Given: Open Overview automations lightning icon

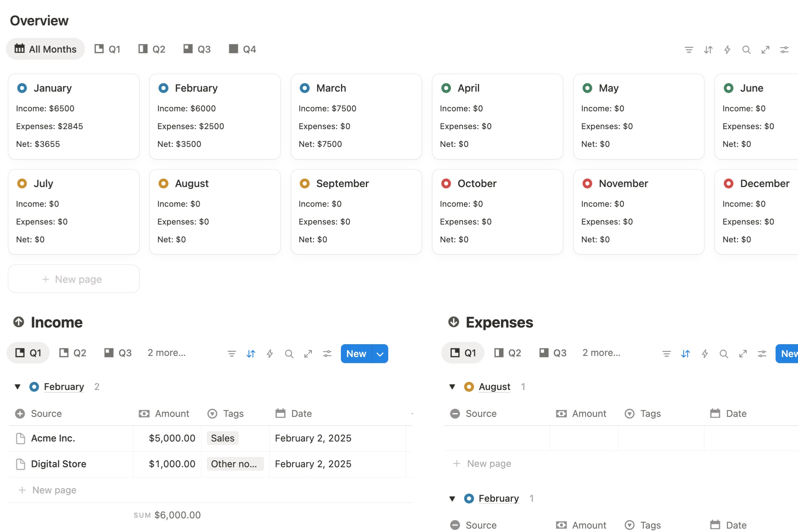Looking at the screenshot, I should click(x=727, y=50).
